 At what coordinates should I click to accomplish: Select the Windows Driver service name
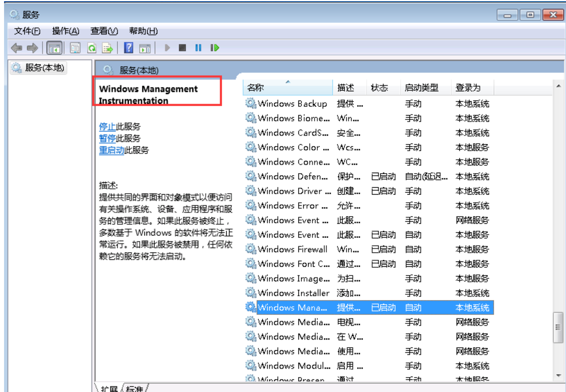[294, 191]
